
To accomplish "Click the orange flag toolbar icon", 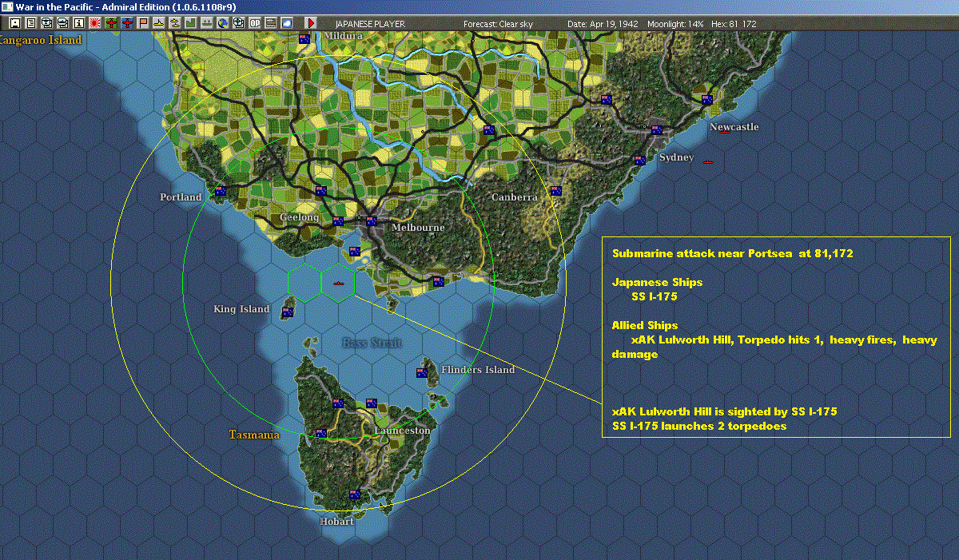I will (143, 23).
